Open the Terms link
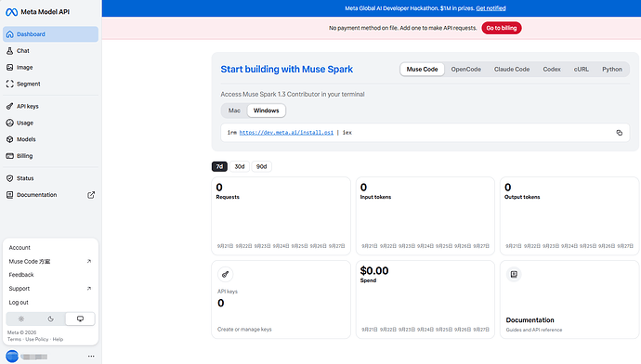641x364 pixels. click(14, 339)
